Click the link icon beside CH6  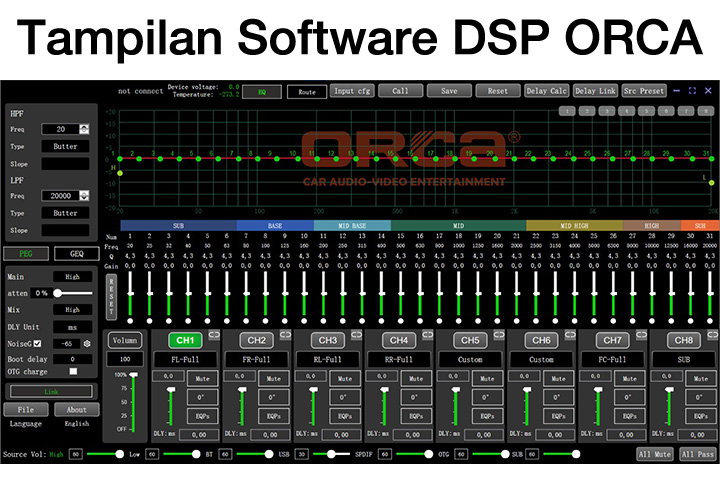tap(570, 335)
